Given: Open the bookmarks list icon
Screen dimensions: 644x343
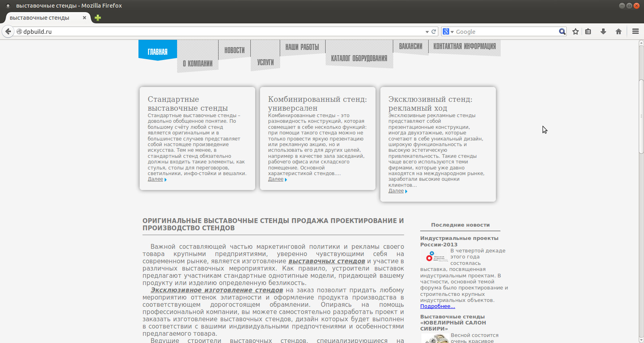Looking at the screenshot, I should click(x=588, y=31).
